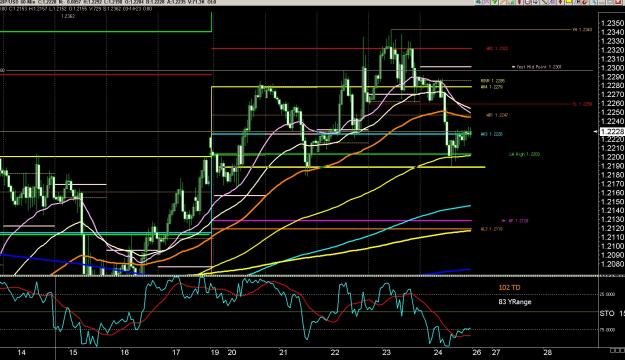Select date 27 on the time axis
The width and height of the screenshot is (625, 360).
495,352
